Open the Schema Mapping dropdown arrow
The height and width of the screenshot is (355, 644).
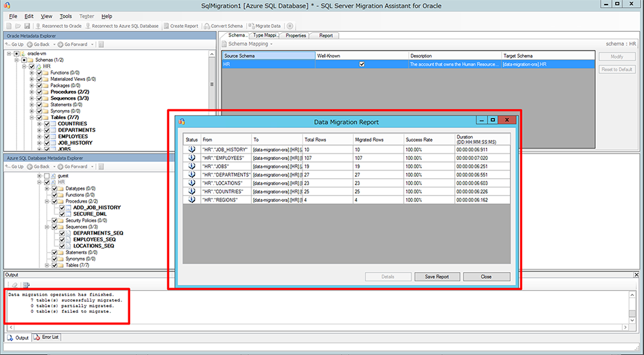pyautogui.click(x=271, y=44)
